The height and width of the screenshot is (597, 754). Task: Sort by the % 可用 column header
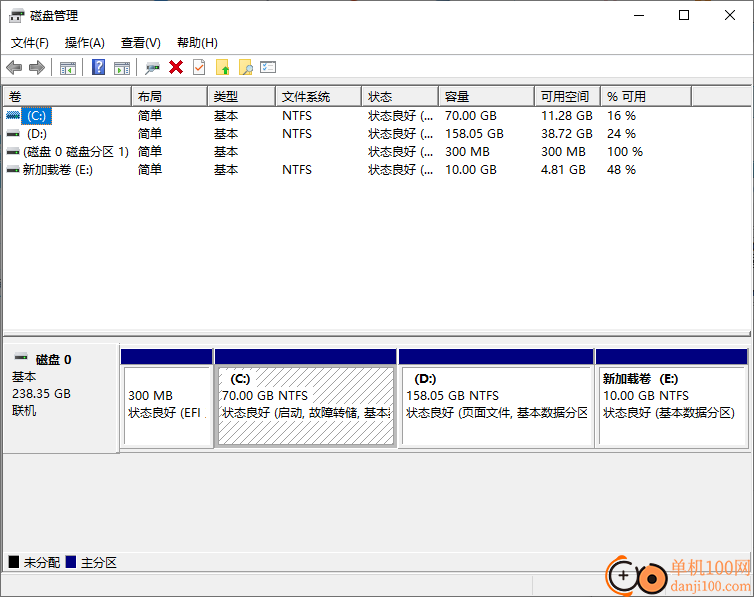point(646,97)
